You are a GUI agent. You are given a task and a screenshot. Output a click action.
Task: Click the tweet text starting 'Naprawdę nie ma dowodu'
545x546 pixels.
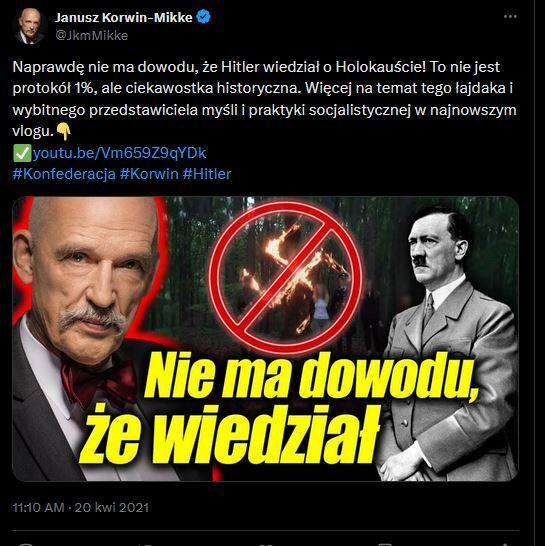tap(264, 99)
